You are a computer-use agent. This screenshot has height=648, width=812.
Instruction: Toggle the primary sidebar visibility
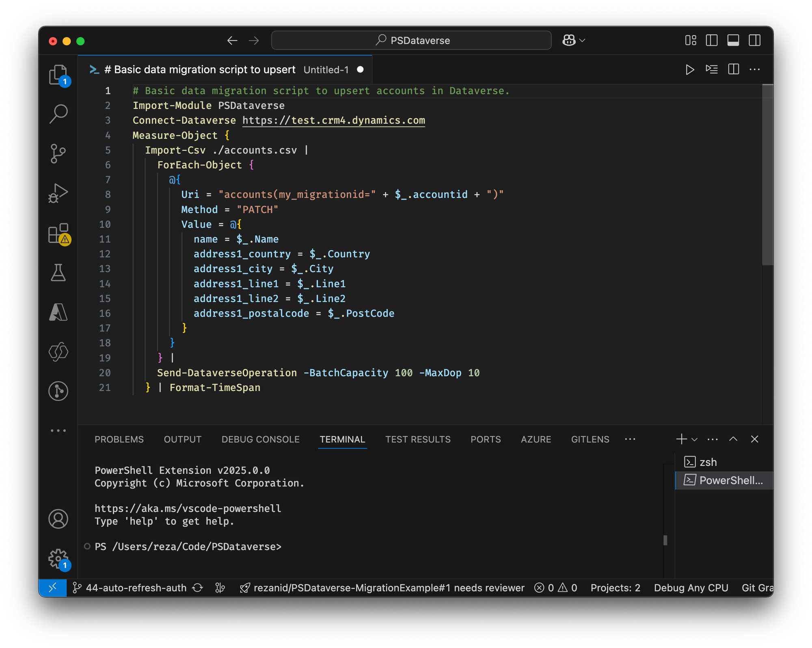point(711,40)
